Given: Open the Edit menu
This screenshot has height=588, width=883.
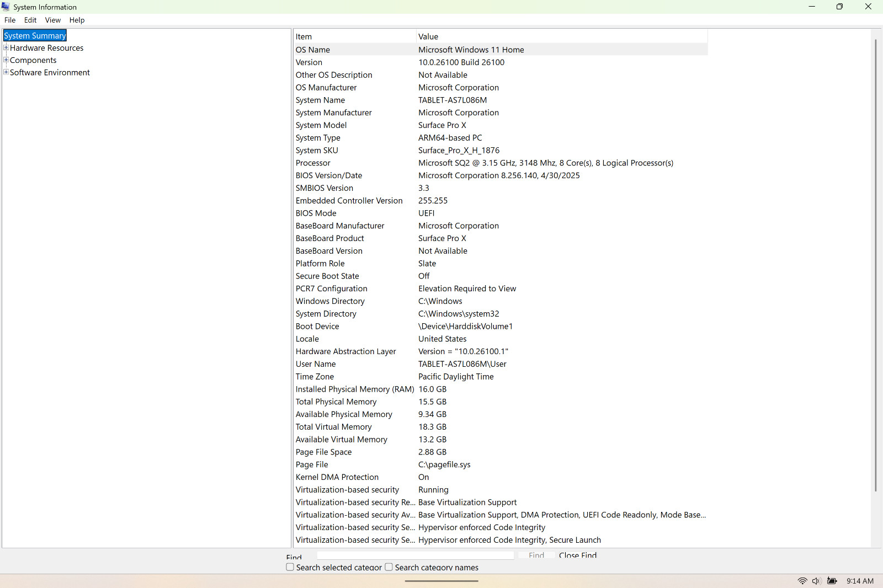Looking at the screenshot, I should click(x=30, y=20).
